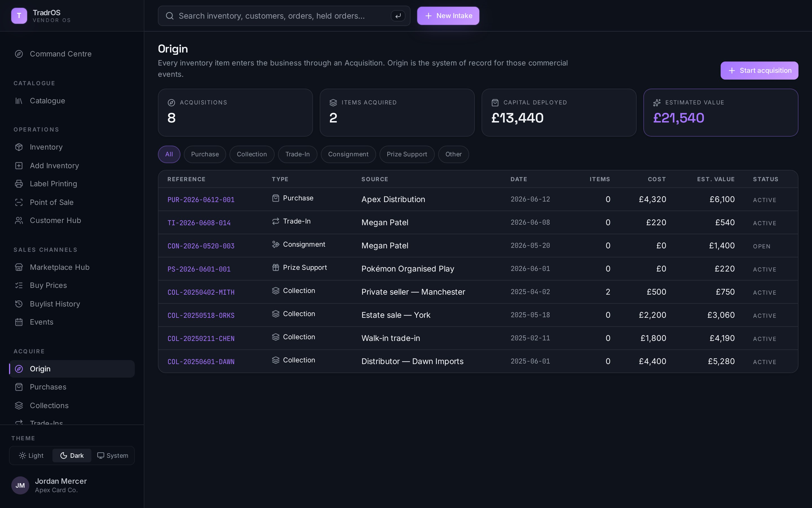The width and height of the screenshot is (812, 508).
Task: Open Label Printing menu item
Action: [72, 184]
